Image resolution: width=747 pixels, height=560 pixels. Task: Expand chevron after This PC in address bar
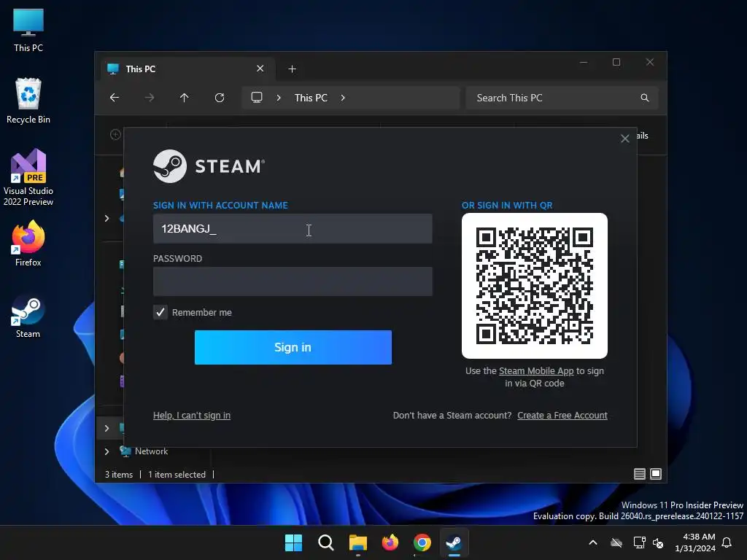[x=343, y=98]
